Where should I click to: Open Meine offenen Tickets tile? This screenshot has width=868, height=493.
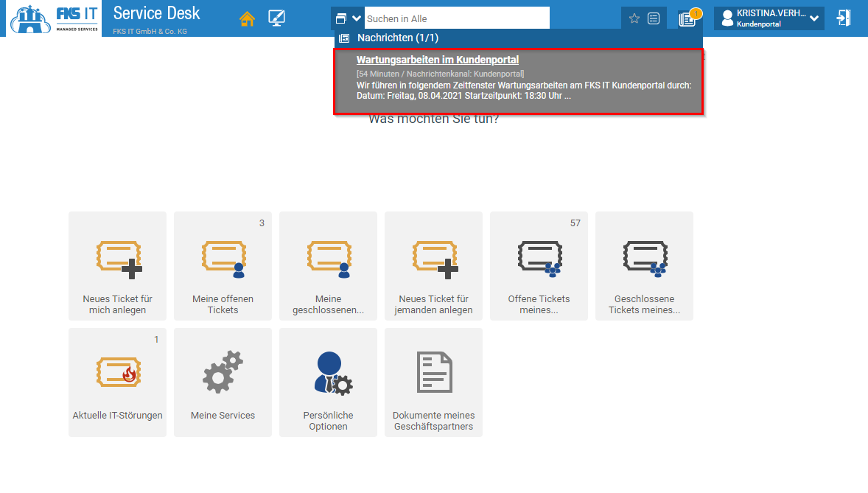(x=223, y=266)
